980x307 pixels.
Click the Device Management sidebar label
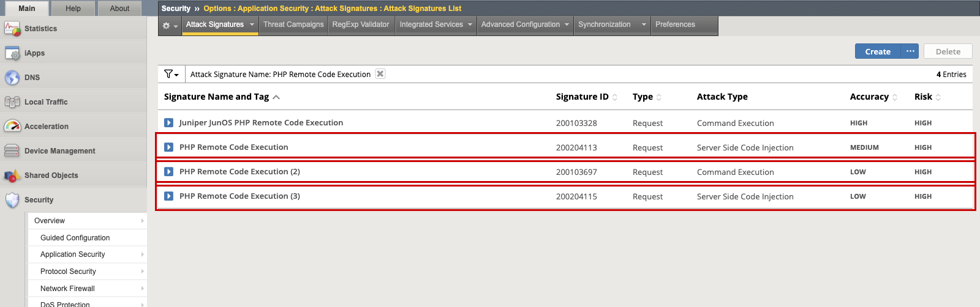(x=59, y=151)
